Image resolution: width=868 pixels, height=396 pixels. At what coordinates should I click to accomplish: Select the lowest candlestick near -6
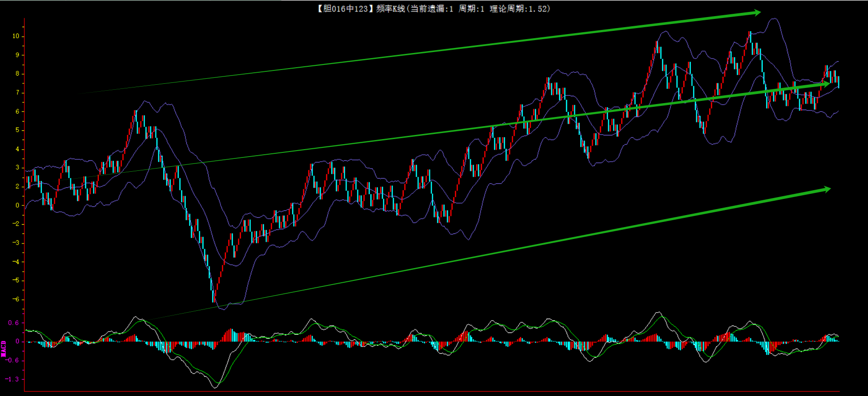pyautogui.click(x=213, y=295)
